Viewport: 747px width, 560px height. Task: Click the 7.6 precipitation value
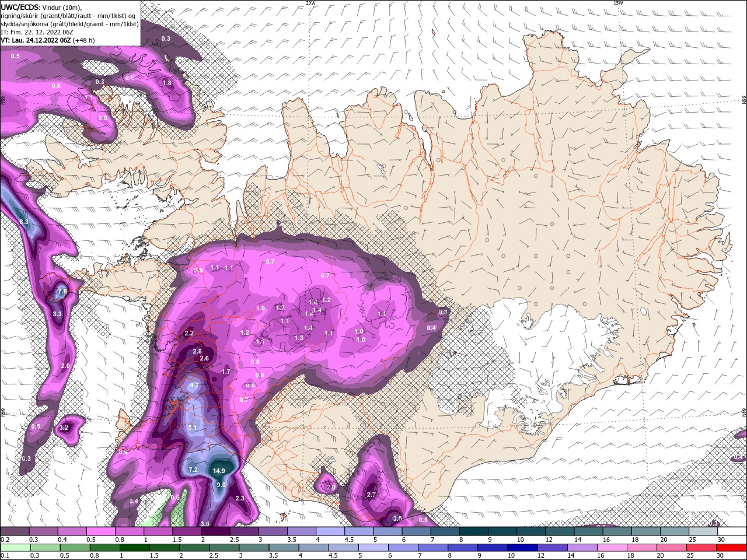click(61, 291)
